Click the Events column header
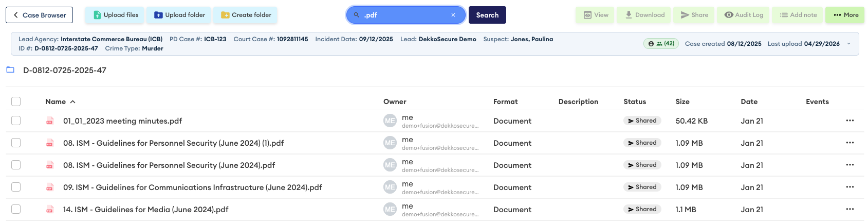Screen dimensions: 868x223 click(817, 101)
